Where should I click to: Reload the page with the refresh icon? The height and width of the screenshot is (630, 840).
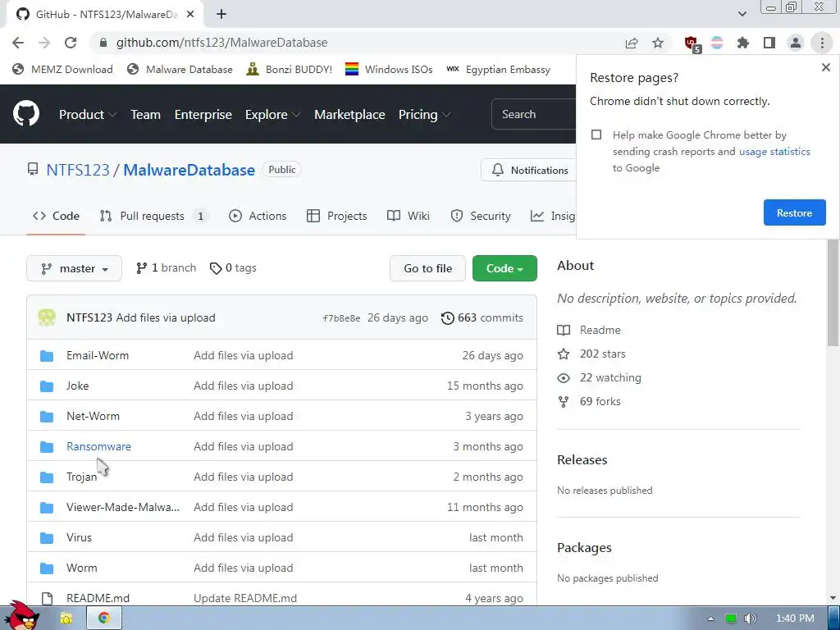[x=71, y=43]
